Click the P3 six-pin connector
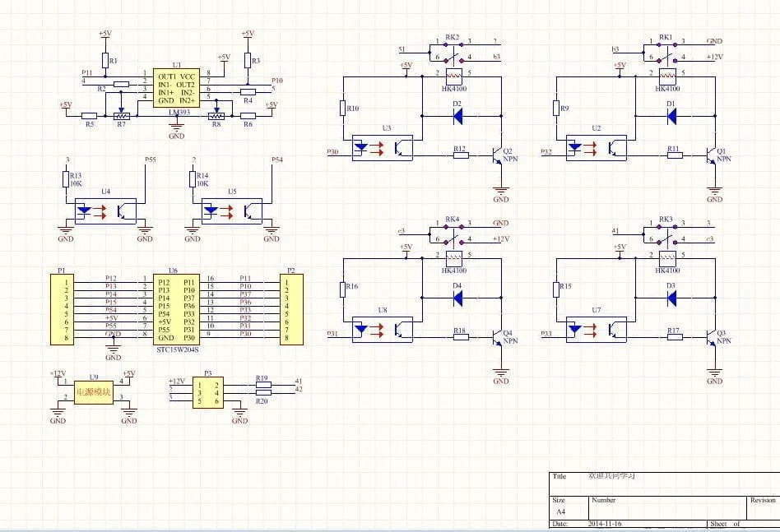The height and width of the screenshot is (532, 780). point(207,391)
